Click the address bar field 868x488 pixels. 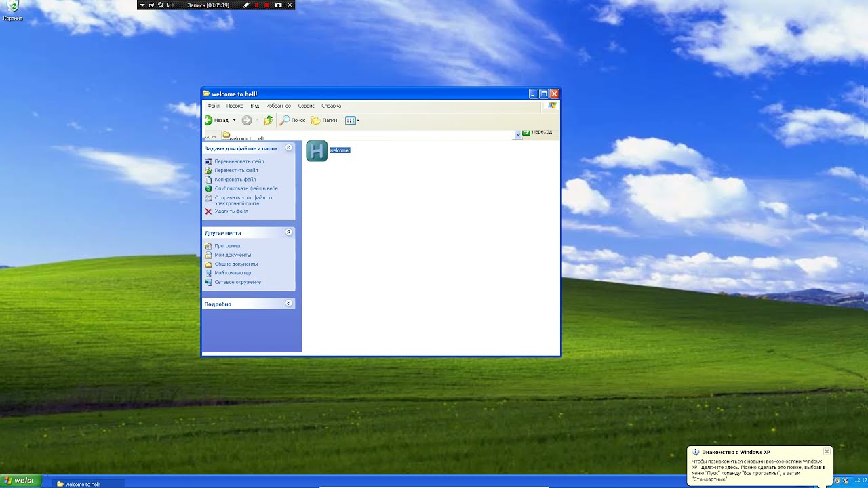367,136
